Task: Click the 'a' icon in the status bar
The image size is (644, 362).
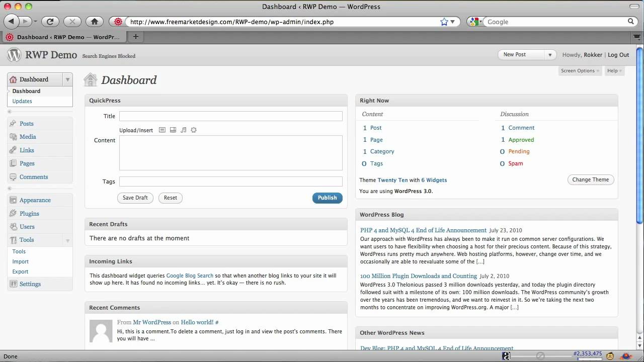Action: 506,356
